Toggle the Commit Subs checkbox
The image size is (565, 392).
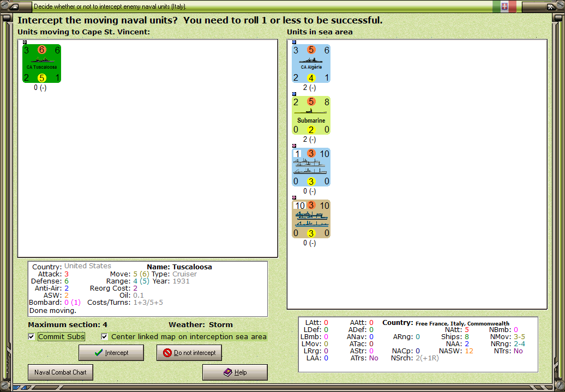point(31,336)
